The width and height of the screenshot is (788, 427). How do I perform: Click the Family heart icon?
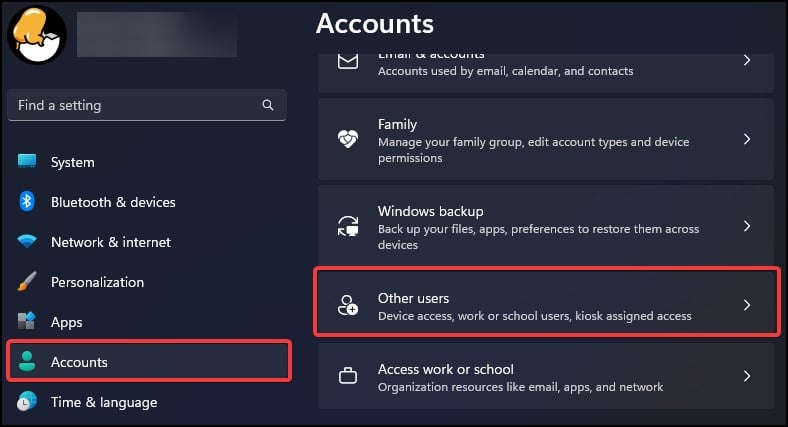(x=348, y=140)
